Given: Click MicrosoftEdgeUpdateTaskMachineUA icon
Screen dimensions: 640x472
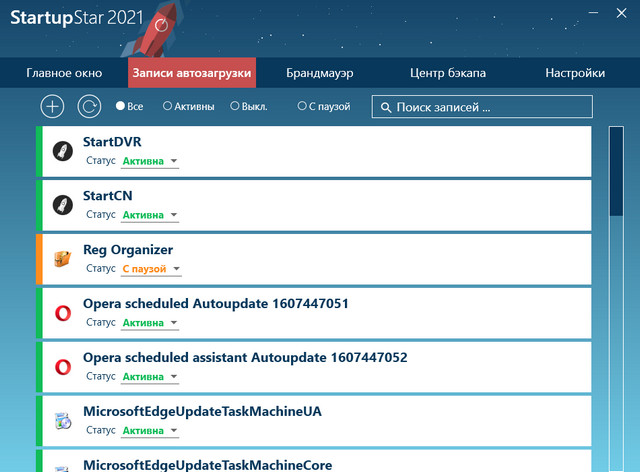Looking at the screenshot, I should point(63,421).
